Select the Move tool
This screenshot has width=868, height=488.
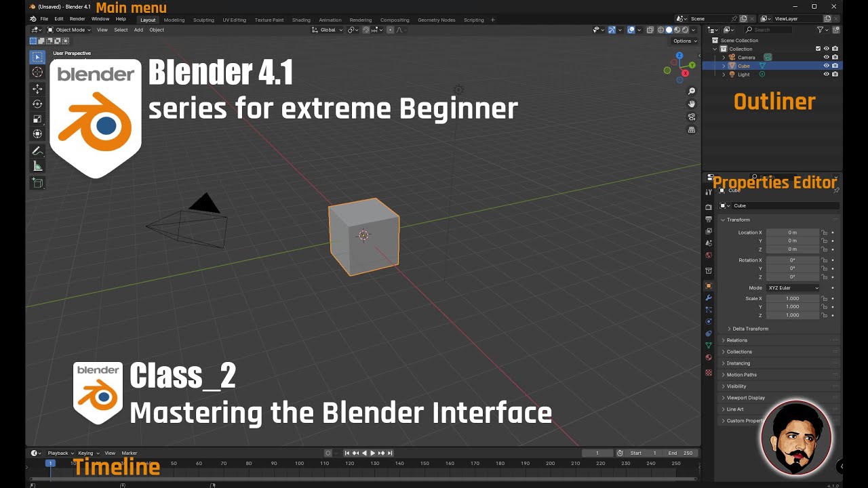point(37,89)
